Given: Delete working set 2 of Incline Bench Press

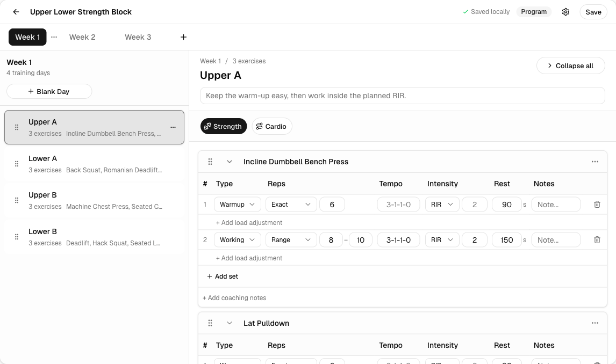Looking at the screenshot, I should 597,239.
